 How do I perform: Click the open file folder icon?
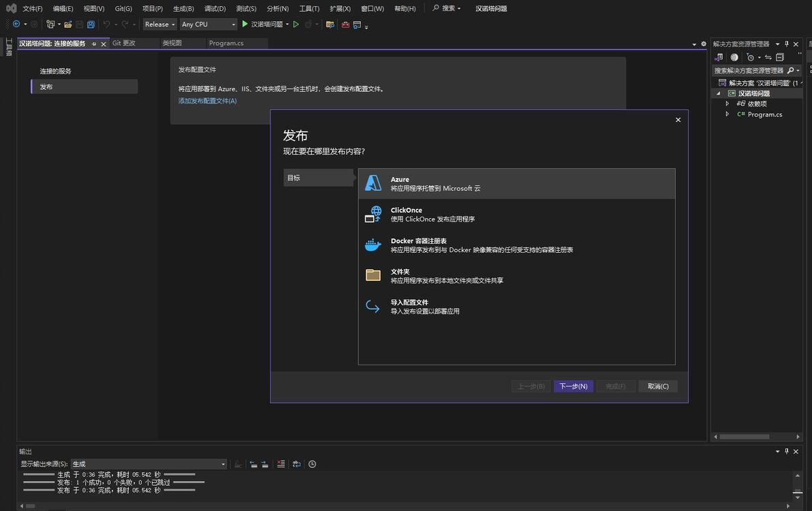[x=68, y=25]
